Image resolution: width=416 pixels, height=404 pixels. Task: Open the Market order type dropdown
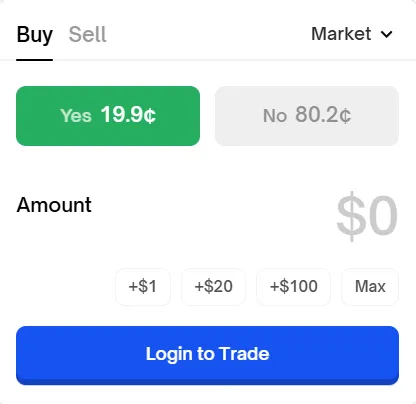352,34
